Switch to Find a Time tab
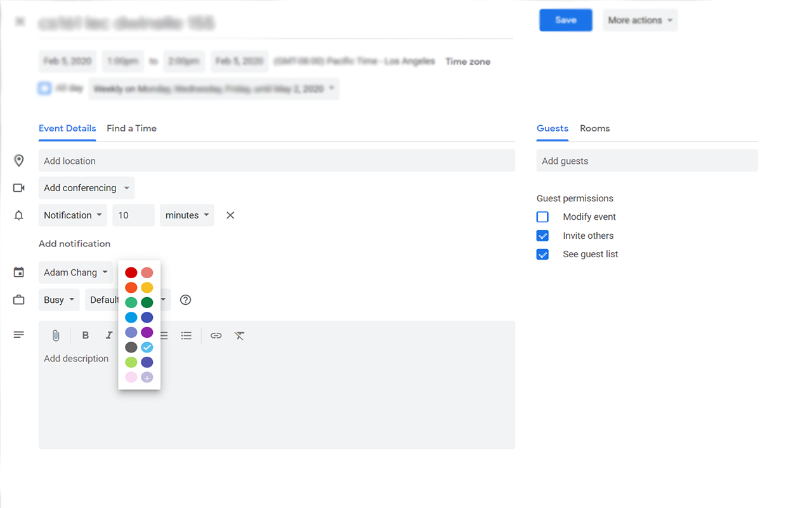 click(131, 128)
